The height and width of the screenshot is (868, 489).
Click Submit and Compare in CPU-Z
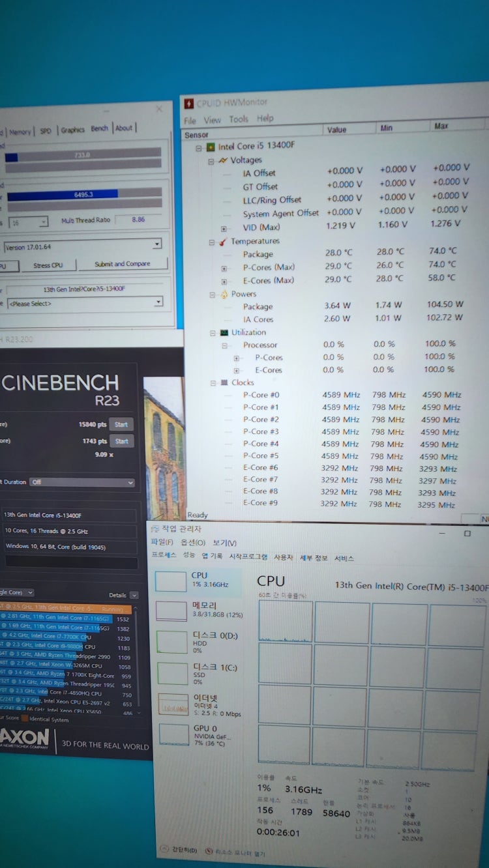[123, 264]
